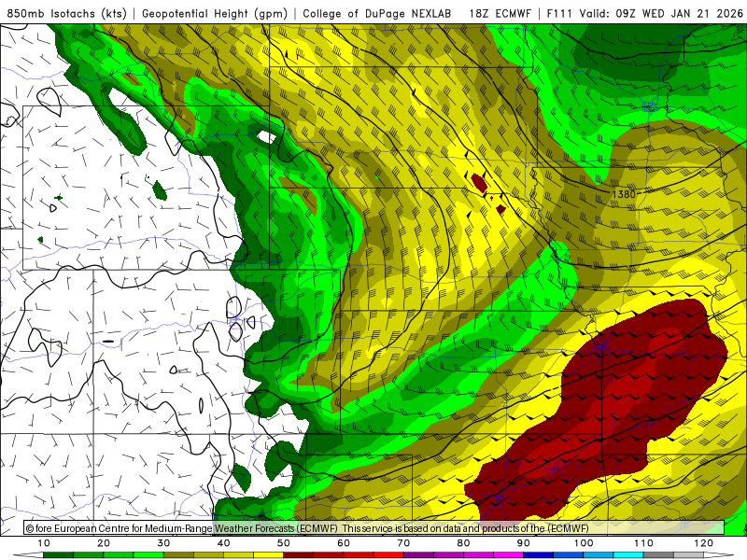Click the dark green colorbar swatch right of 10
747x560 pixels.
pyautogui.click(x=58, y=555)
